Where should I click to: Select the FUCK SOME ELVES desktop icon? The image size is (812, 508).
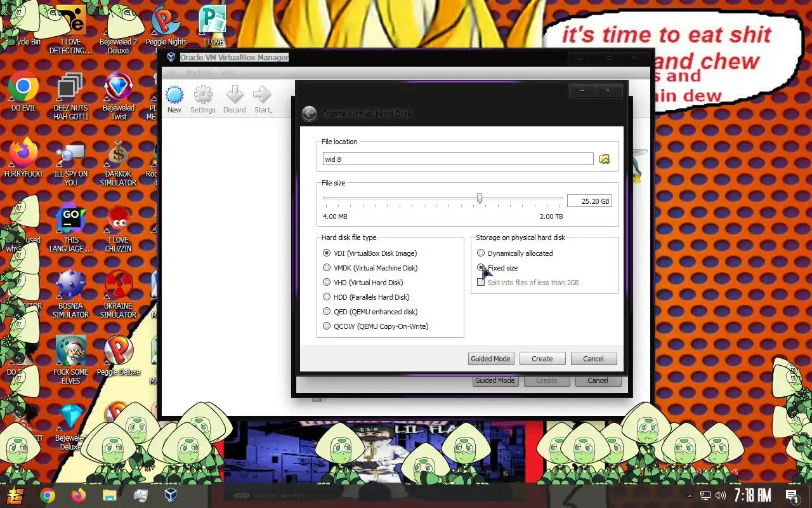coord(70,360)
